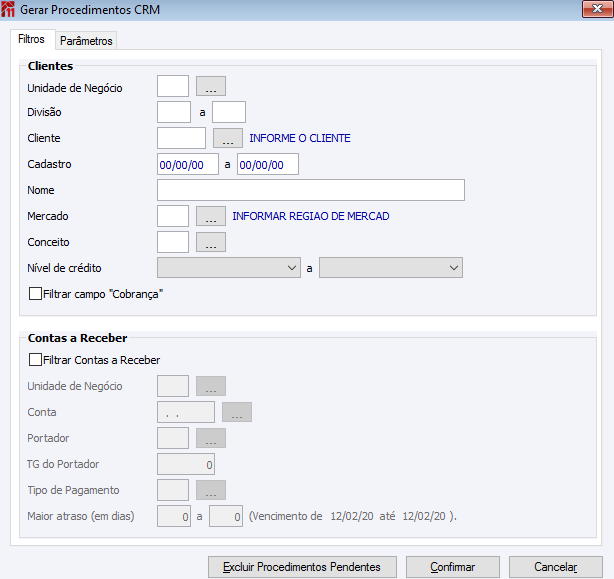Focus the first Divisão input field

[174, 112]
